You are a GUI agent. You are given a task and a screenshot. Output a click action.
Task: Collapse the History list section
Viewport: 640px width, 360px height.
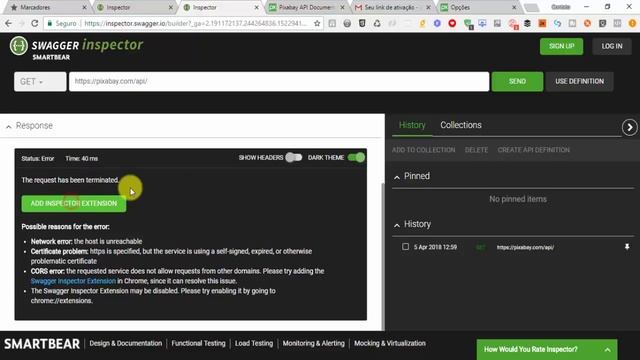(397, 225)
